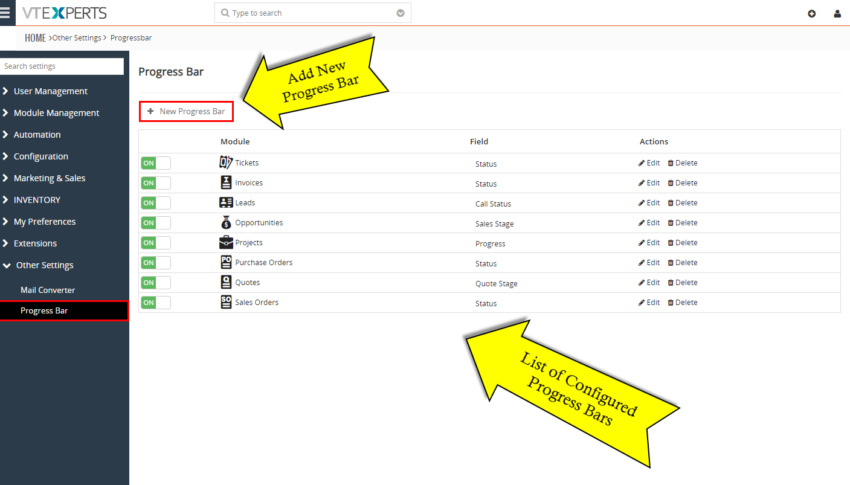850x485 pixels.
Task: Click the VTEXPERTS logo
Action: pos(64,13)
